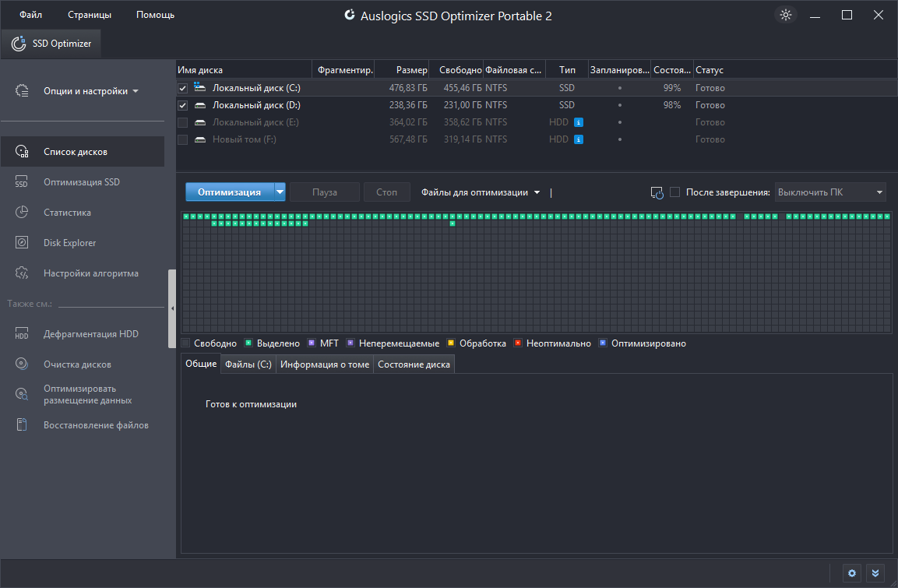Enable the После завершения checkbox

click(x=675, y=192)
